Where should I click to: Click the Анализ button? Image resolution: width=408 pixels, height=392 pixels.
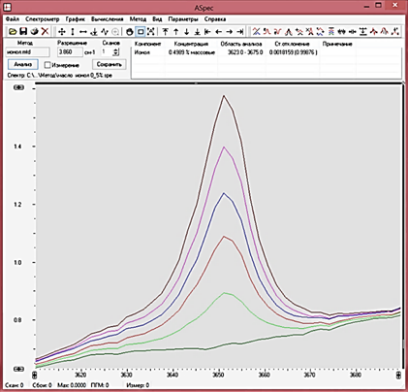23,64
